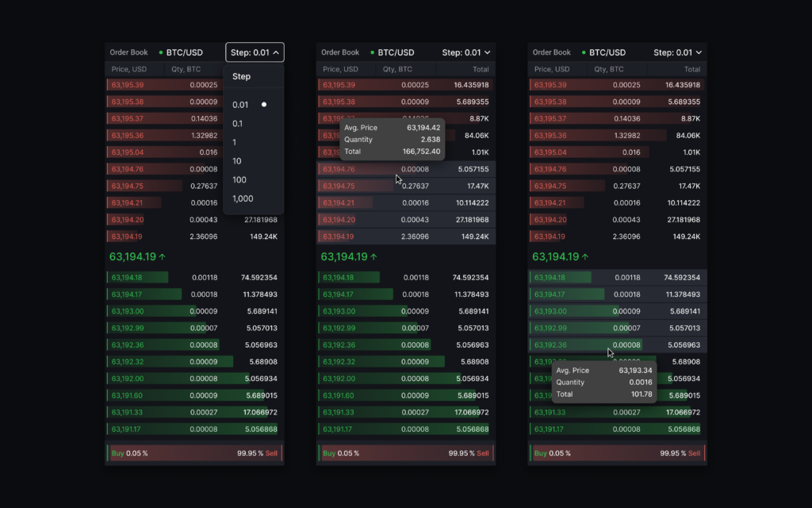Click 'Price, USD' column header in left order book
This screenshot has height=508, width=812.
pos(129,69)
